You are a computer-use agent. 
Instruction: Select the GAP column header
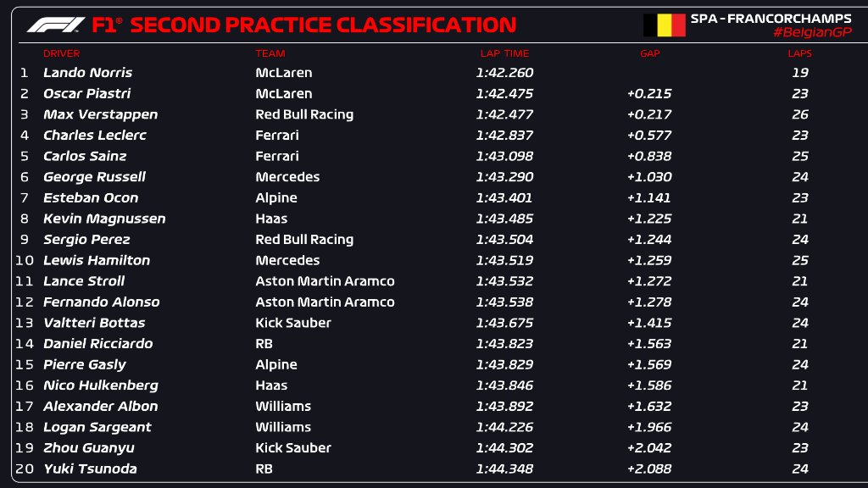[x=649, y=53]
